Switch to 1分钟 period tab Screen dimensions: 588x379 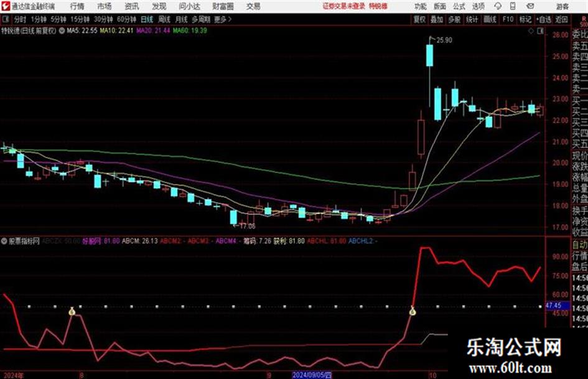click(38, 19)
